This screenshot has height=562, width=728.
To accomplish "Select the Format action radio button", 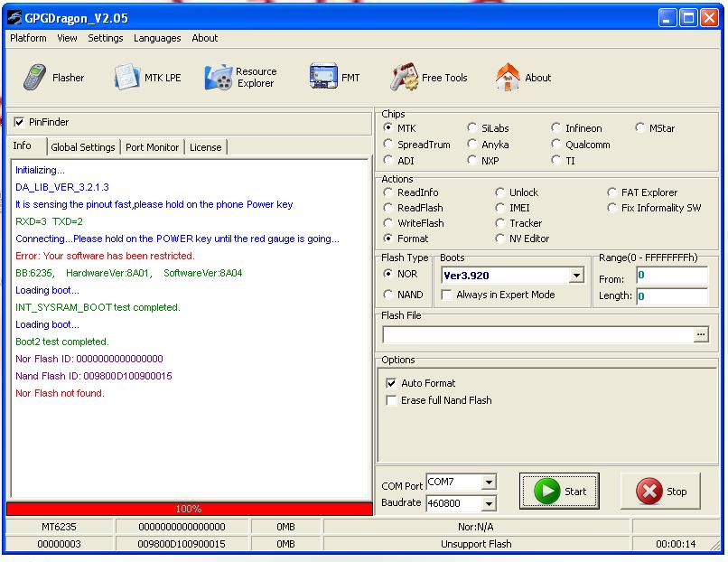I will click(387, 239).
